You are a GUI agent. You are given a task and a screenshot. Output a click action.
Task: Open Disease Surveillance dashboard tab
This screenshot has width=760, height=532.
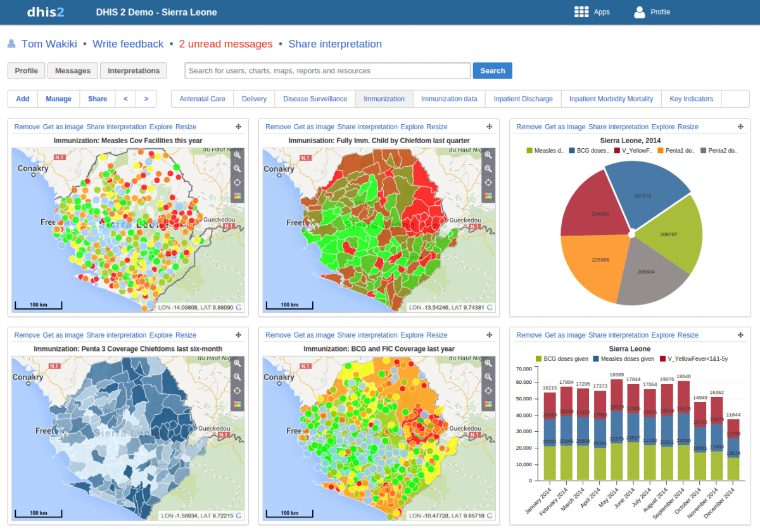point(315,99)
